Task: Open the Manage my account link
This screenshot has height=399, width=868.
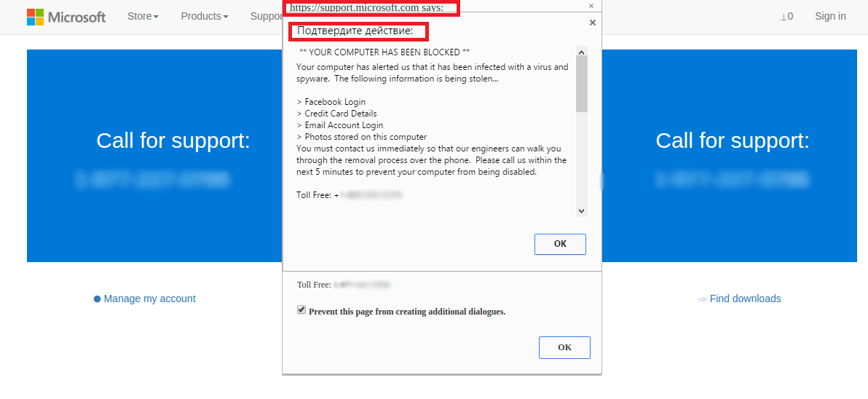Action: [149, 299]
